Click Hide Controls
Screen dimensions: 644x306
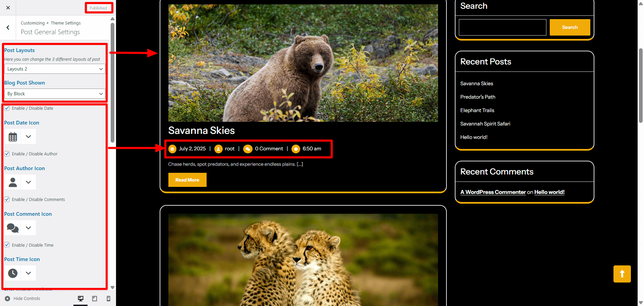(x=22, y=298)
